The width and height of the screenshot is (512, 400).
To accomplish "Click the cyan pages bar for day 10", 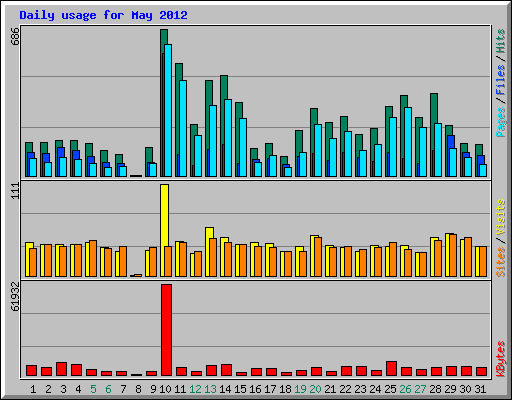I will tap(168, 110).
